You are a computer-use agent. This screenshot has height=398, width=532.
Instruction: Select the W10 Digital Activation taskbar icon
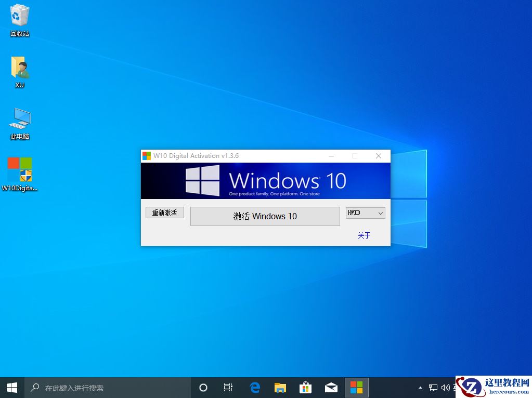[356, 387]
